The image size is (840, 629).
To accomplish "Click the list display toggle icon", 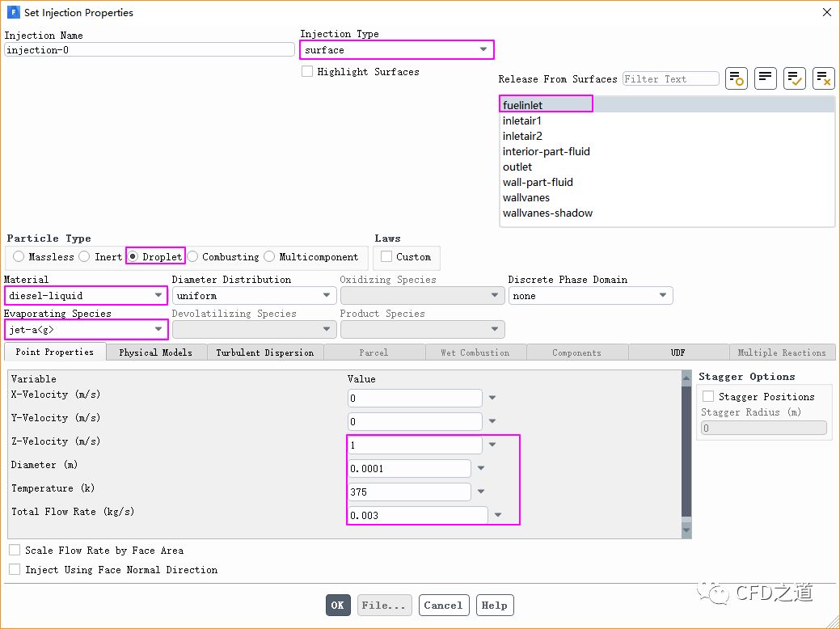I will pyautogui.click(x=766, y=78).
